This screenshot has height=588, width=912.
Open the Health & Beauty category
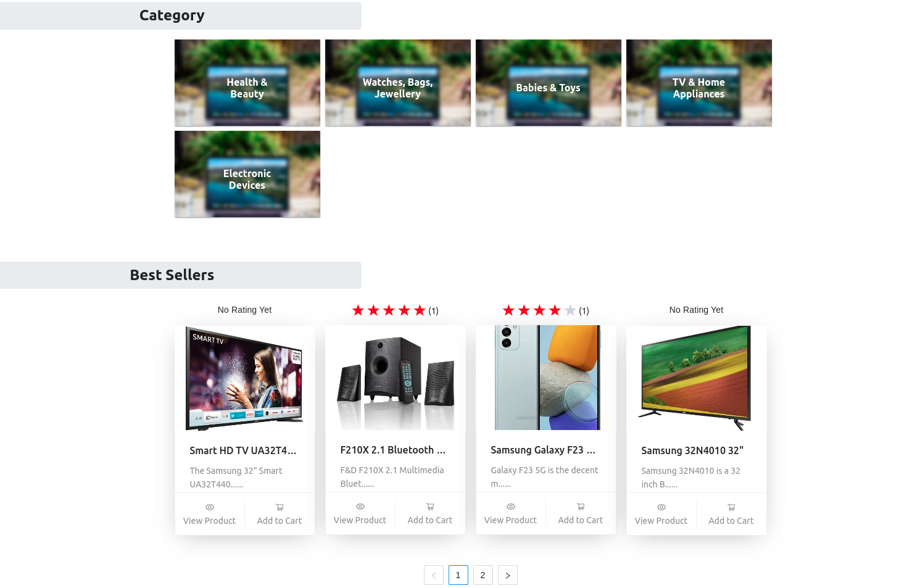247,83
